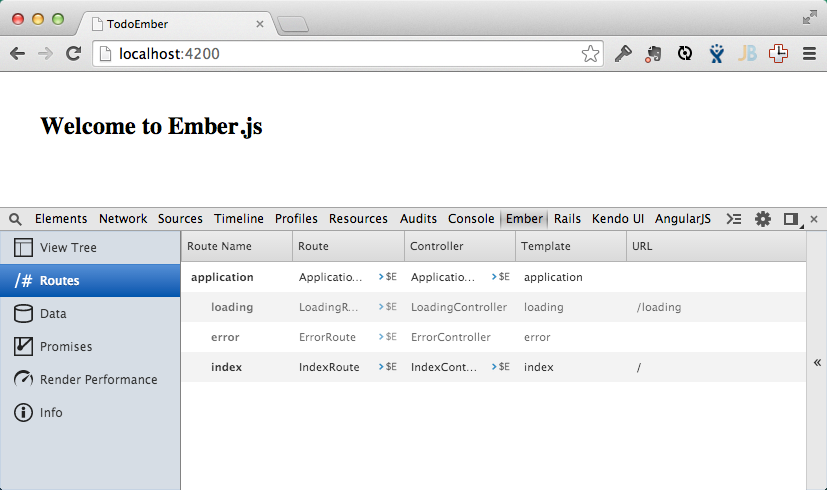
Task: Click the Route Name column header
Action: coord(237,246)
